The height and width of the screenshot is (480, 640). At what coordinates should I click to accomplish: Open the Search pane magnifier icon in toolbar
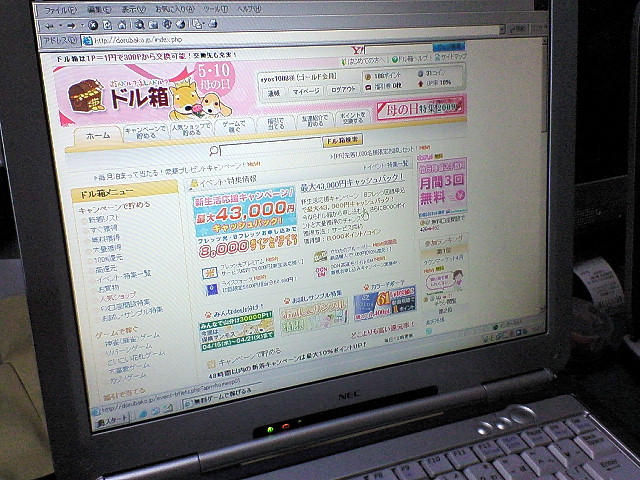pyautogui.click(x=140, y=25)
